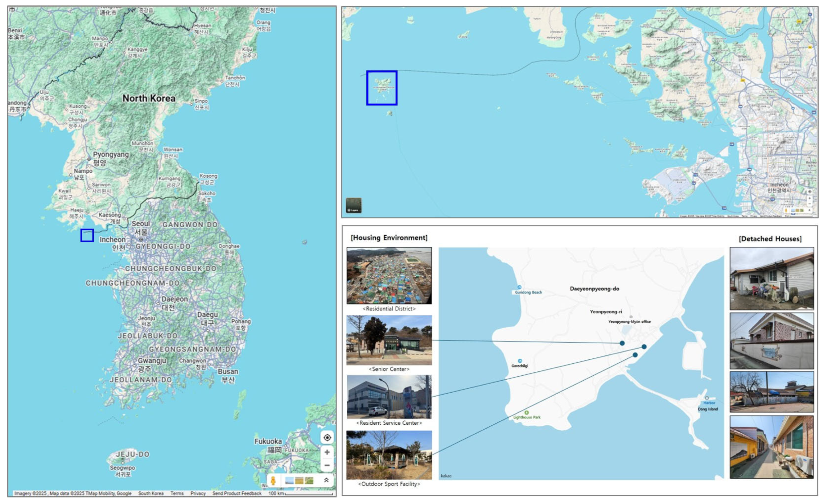Toggle the second tan map-type thumbnail on the Korea map
828x504 pixels.
tap(299, 481)
